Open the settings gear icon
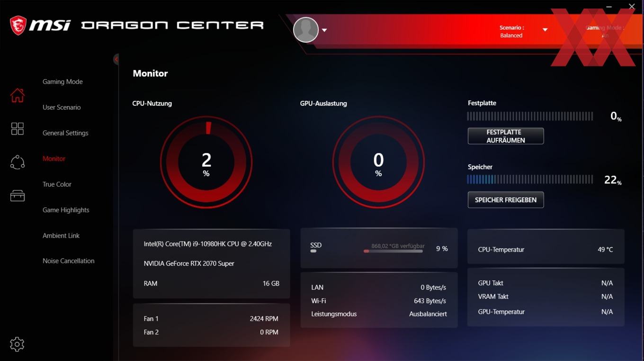 pyautogui.click(x=17, y=344)
